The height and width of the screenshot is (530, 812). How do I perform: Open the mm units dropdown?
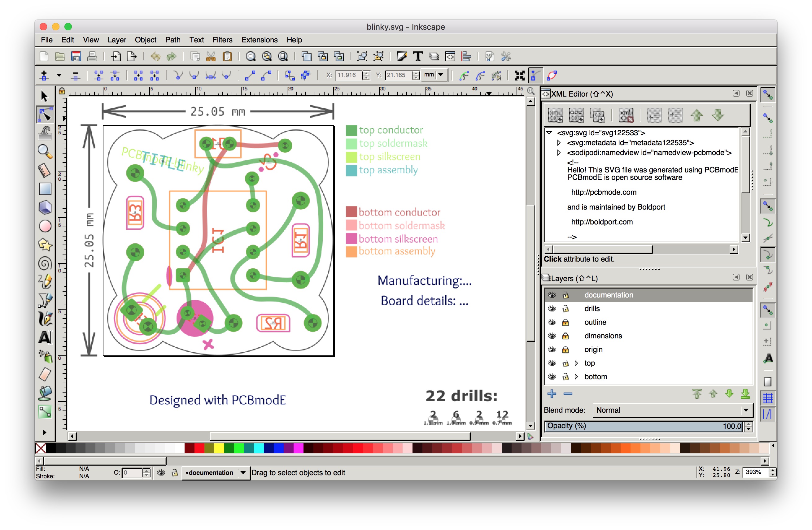[435, 75]
